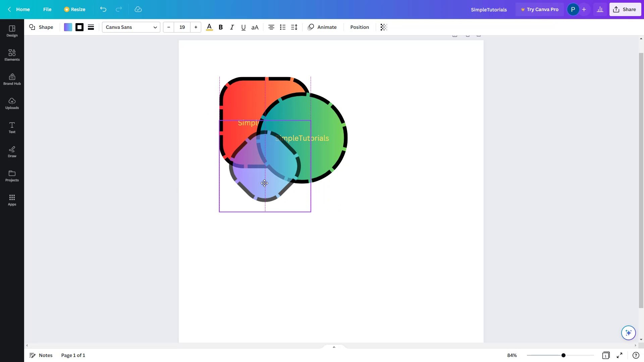Image resolution: width=644 pixels, height=362 pixels.
Task: Click Try Canva Pro
Action: (539, 9)
